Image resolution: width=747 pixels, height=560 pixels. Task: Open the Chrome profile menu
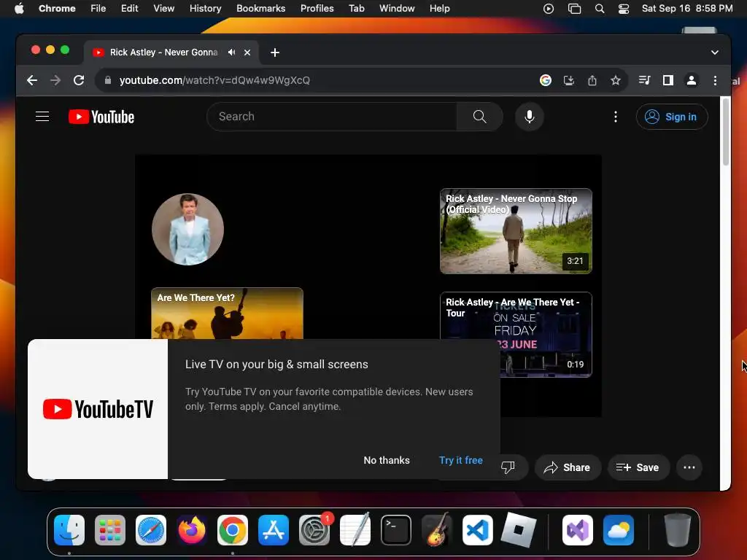(692, 80)
